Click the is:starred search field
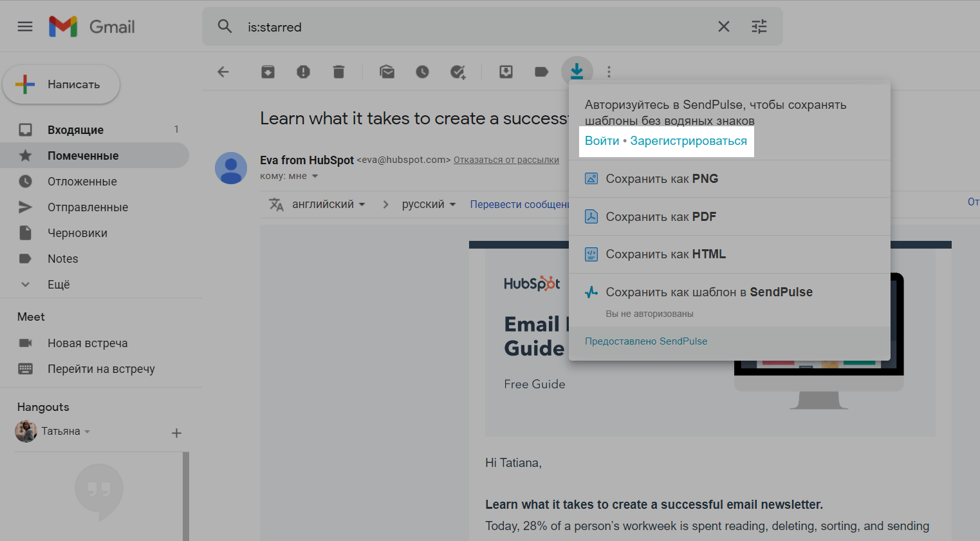 pyautogui.click(x=476, y=27)
